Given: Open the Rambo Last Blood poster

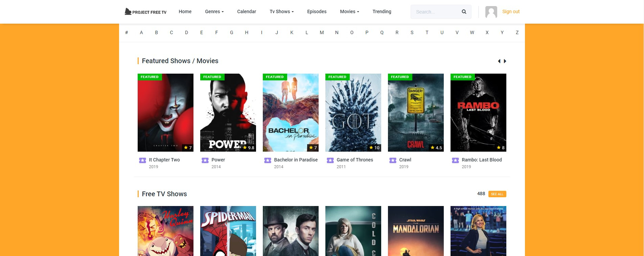Looking at the screenshot, I should click(478, 112).
